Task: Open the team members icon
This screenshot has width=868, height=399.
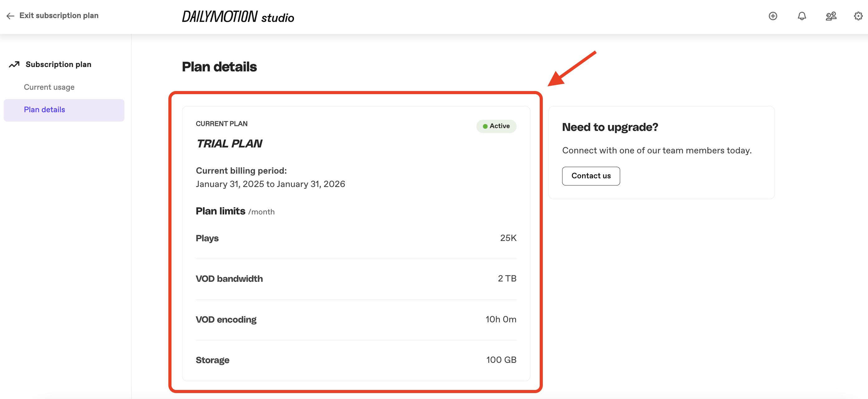Action: 831,16
